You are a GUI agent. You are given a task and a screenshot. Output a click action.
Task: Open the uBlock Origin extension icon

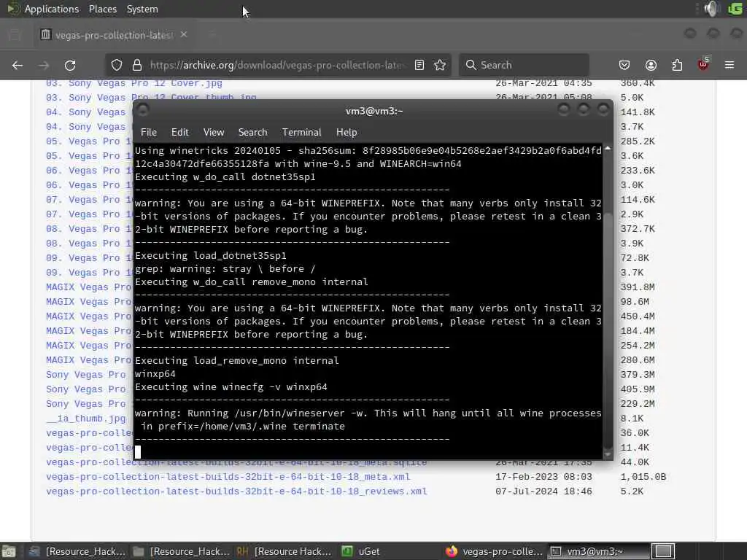click(x=703, y=64)
